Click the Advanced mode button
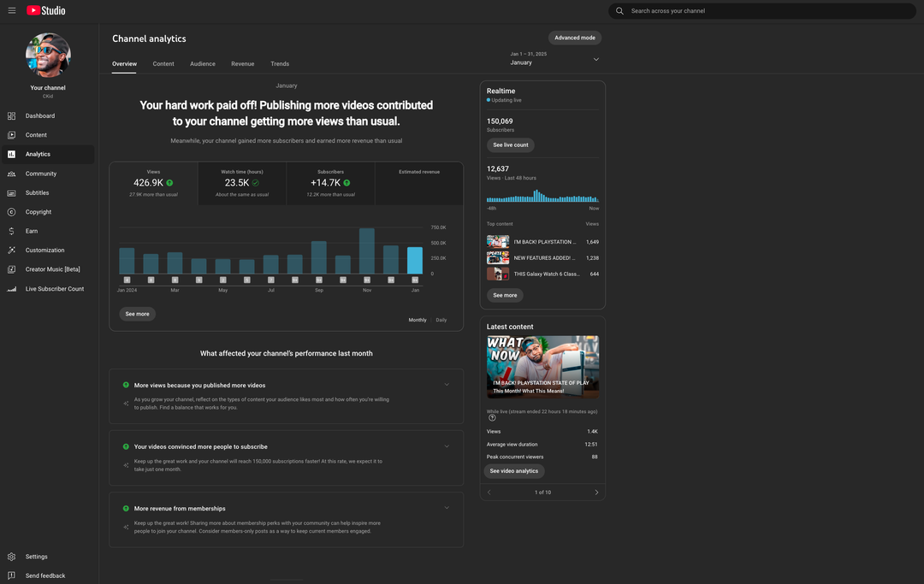924x584 pixels. coord(574,38)
